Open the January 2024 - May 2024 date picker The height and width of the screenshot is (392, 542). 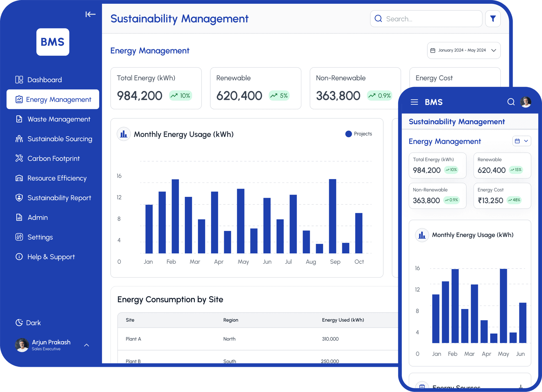(x=464, y=50)
